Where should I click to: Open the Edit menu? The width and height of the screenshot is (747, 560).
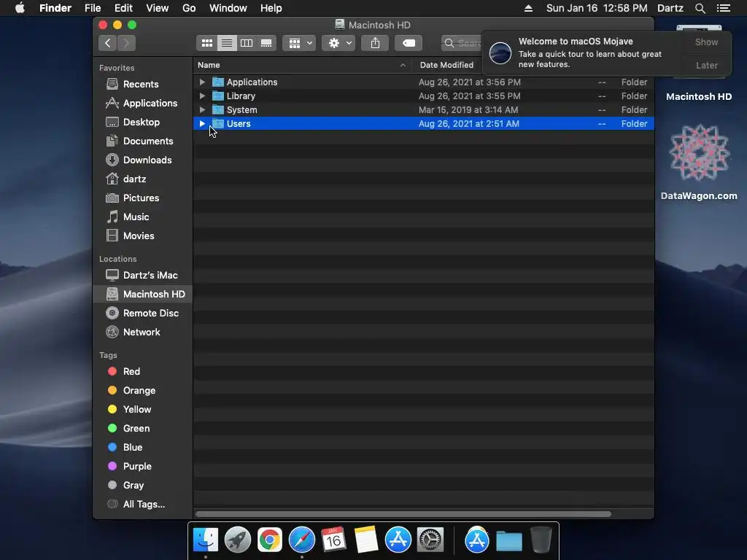tap(123, 8)
